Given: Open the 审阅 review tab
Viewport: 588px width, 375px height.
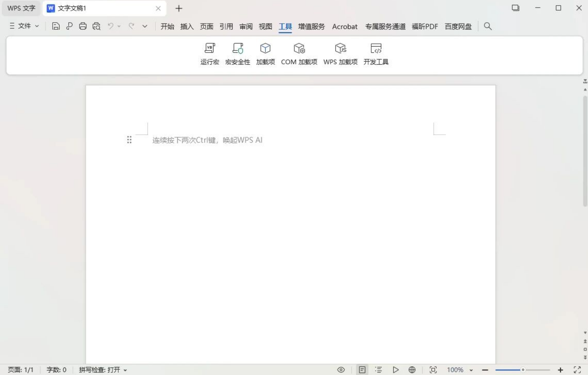Looking at the screenshot, I should [246, 26].
